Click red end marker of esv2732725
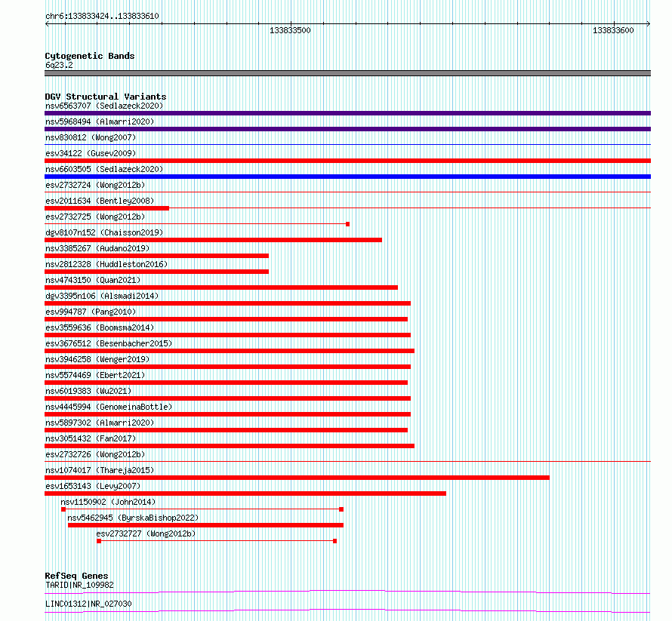 347,224
